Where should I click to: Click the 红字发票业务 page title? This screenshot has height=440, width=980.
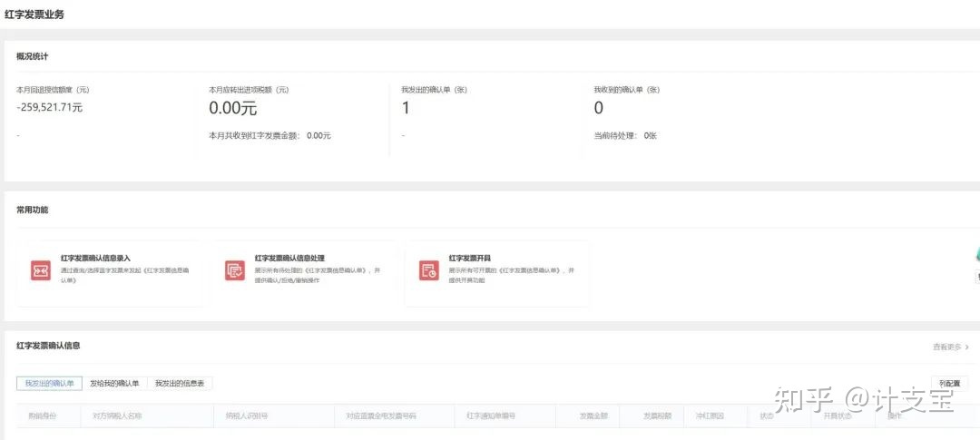pyautogui.click(x=34, y=15)
